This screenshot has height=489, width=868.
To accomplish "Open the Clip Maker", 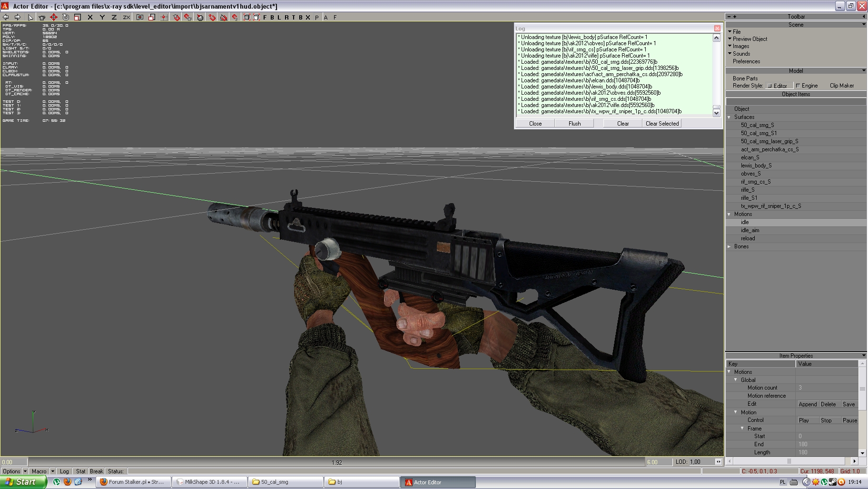I will pos(842,86).
